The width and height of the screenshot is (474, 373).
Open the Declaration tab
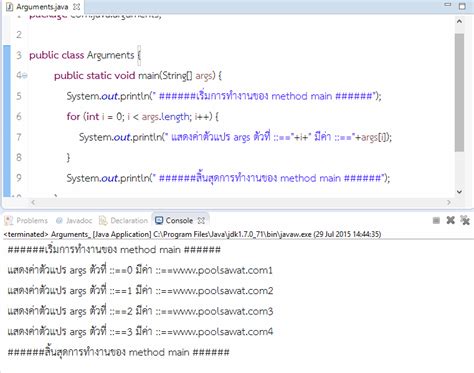pyautogui.click(x=123, y=221)
